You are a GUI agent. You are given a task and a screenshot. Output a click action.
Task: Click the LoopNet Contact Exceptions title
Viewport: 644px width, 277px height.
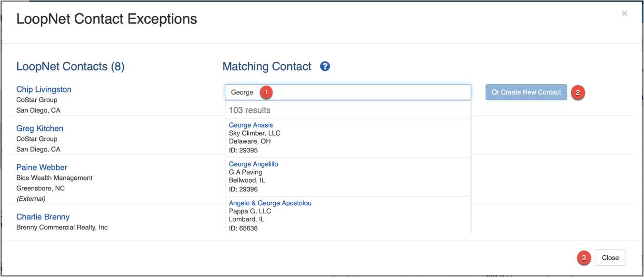(x=107, y=19)
